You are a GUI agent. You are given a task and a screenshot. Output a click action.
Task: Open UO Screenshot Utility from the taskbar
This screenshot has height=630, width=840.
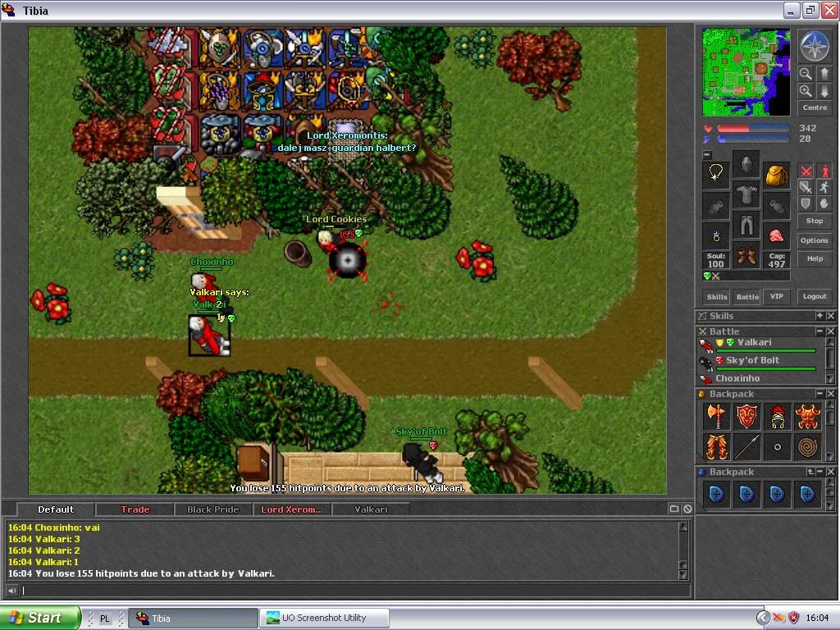pyautogui.click(x=324, y=618)
